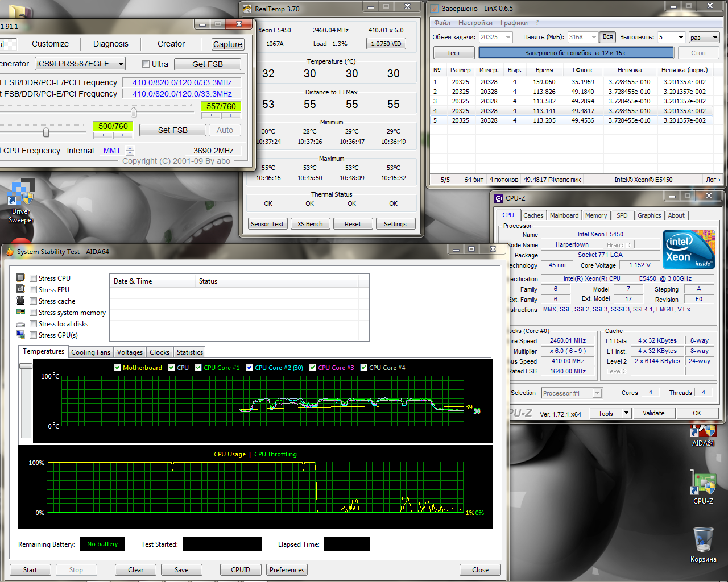Click the AIDA64 flame icon in title bar
Image resolution: width=728 pixels, height=582 pixels.
pos(10,251)
